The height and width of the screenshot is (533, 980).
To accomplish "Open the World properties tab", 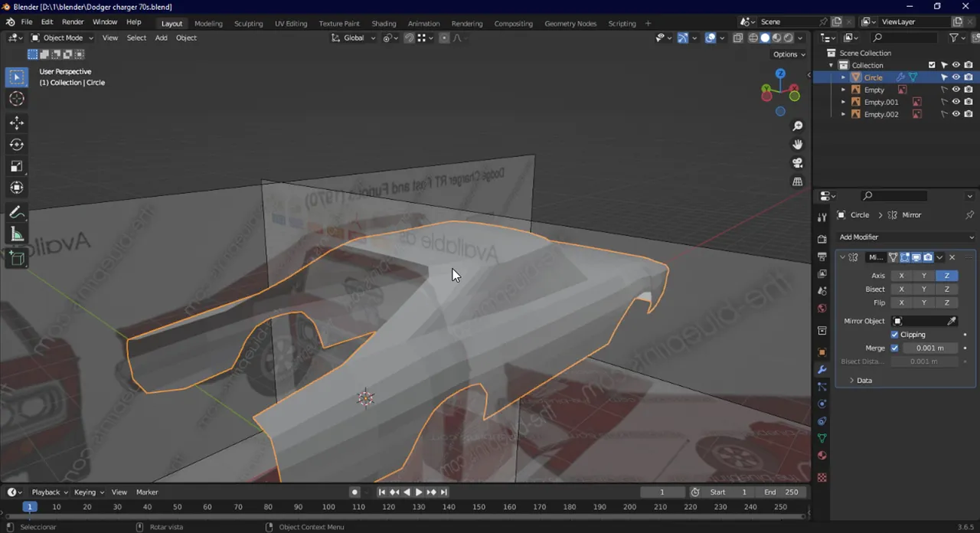I will (x=822, y=309).
